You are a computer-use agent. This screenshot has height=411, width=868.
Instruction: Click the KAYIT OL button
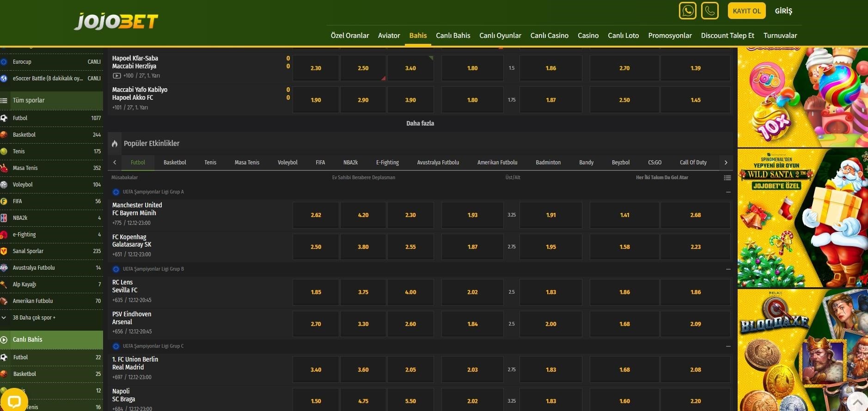pos(746,11)
